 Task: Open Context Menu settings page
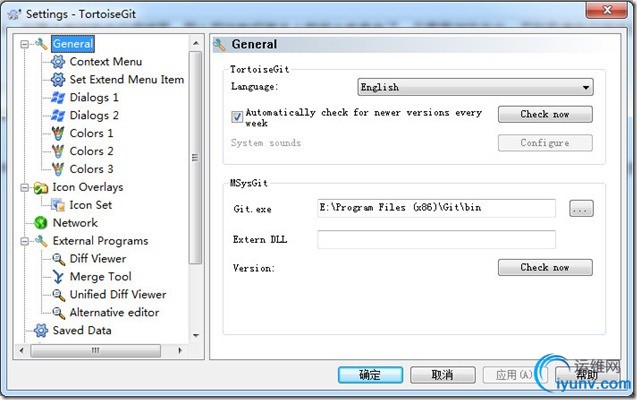click(106, 62)
